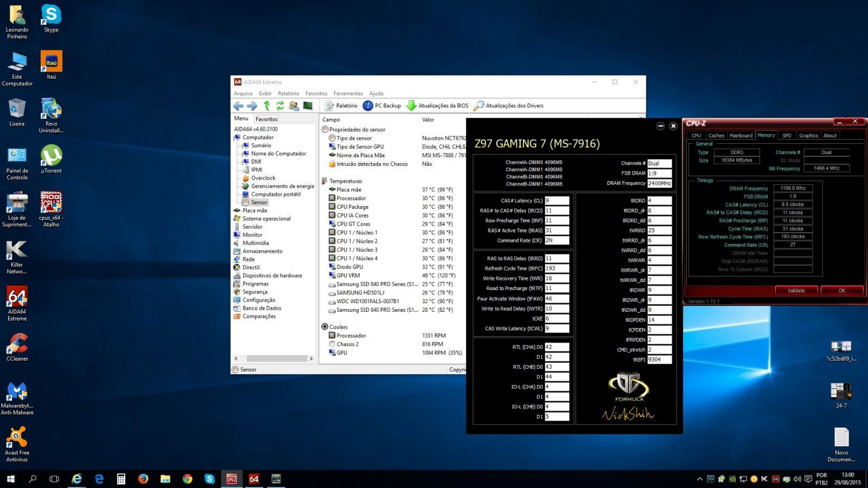Viewport: 868px width, 488px height.
Task: Select Gerenciamento de energia item
Action: pos(282,186)
